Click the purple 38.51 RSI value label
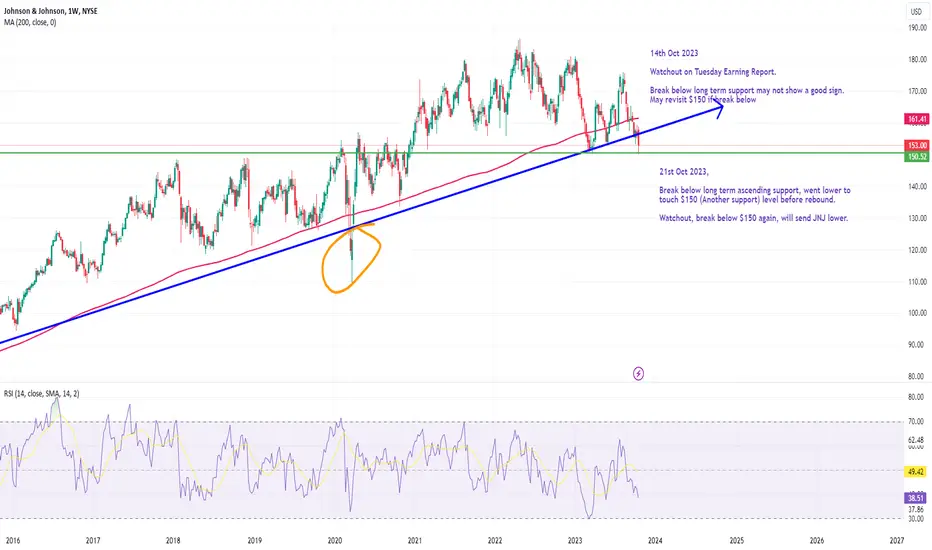 [917, 498]
